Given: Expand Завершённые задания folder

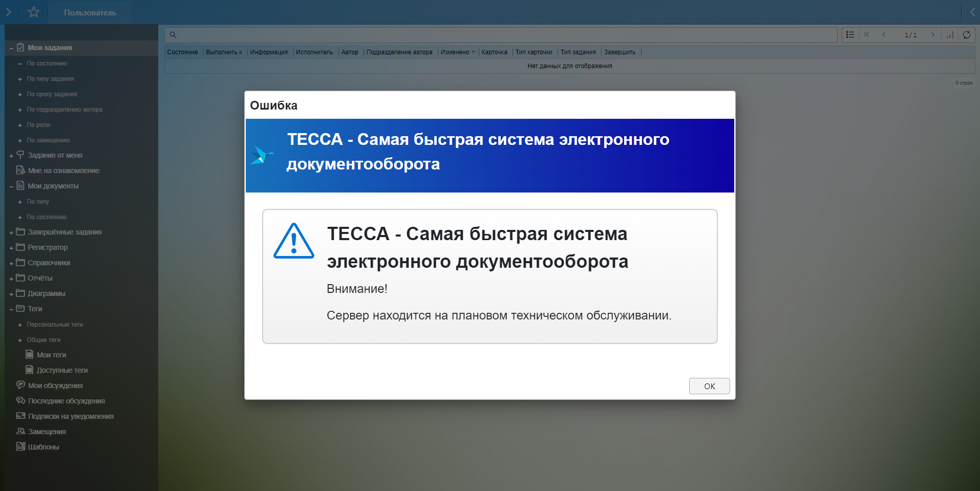Looking at the screenshot, I should tap(11, 232).
